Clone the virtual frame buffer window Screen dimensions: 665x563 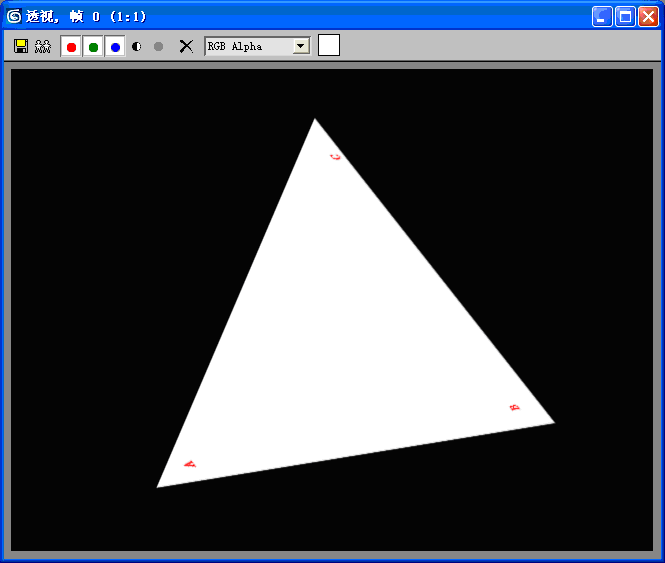coord(43,46)
